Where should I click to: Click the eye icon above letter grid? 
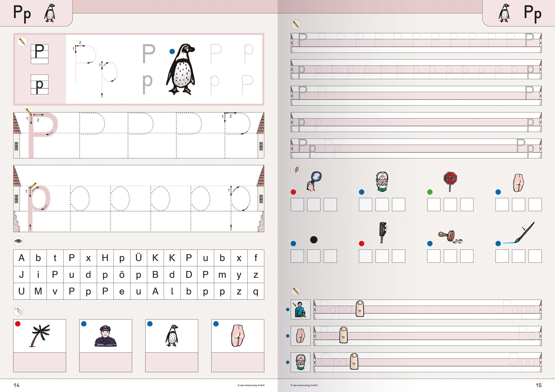point(18,241)
